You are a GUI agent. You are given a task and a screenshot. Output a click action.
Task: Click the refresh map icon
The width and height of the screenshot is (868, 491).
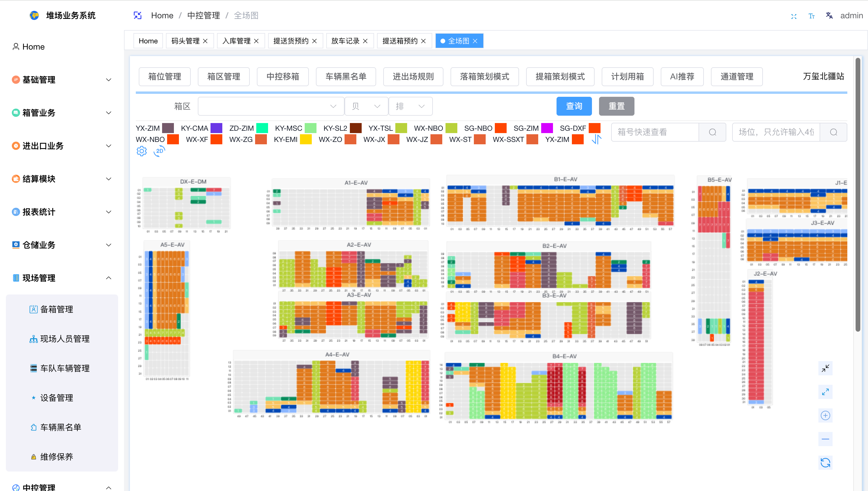tap(825, 463)
